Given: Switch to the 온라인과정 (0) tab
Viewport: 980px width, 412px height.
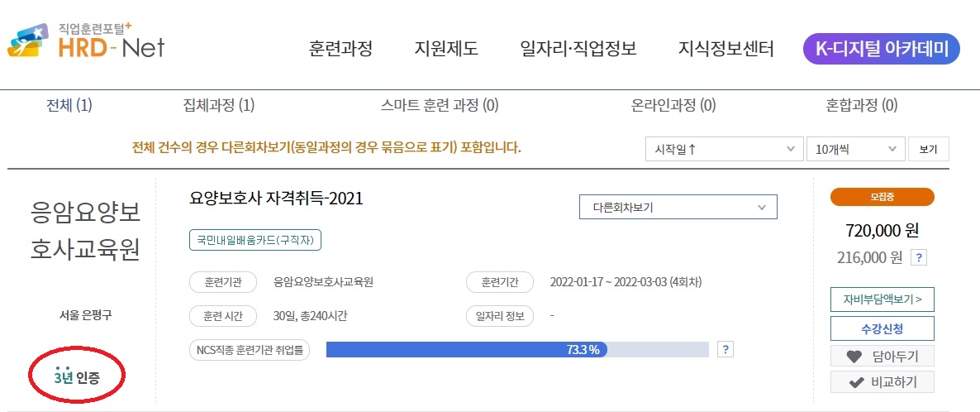Looking at the screenshot, I should pyautogui.click(x=673, y=106).
